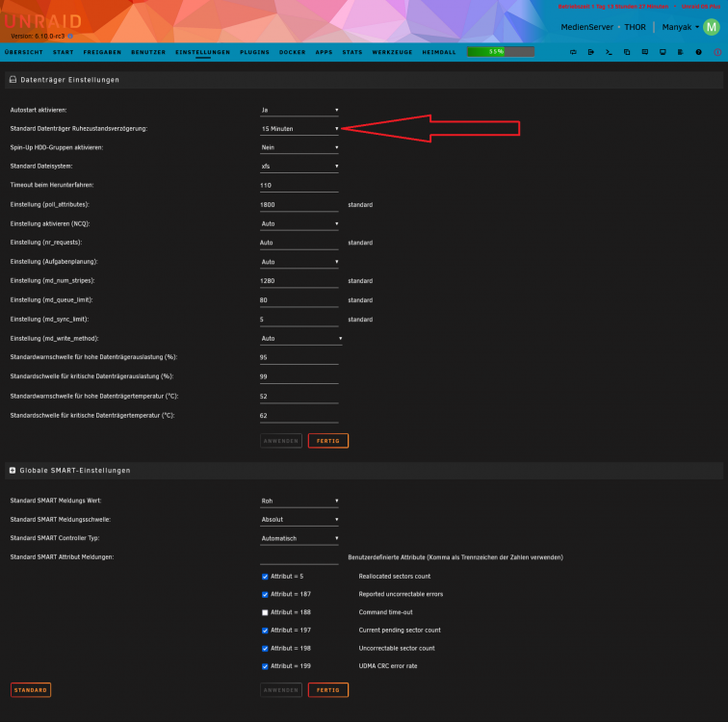Open the Stats tab
The height and width of the screenshot is (722, 728).
[x=352, y=52]
